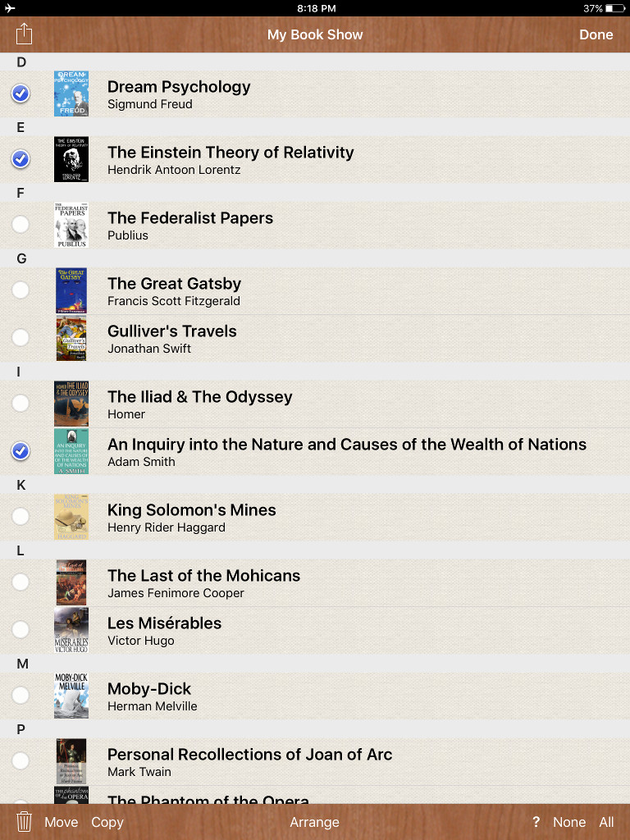Tap None to clear selection
Image resolution: width=630 pixels, height=840 pixels.
click(569, 822)
